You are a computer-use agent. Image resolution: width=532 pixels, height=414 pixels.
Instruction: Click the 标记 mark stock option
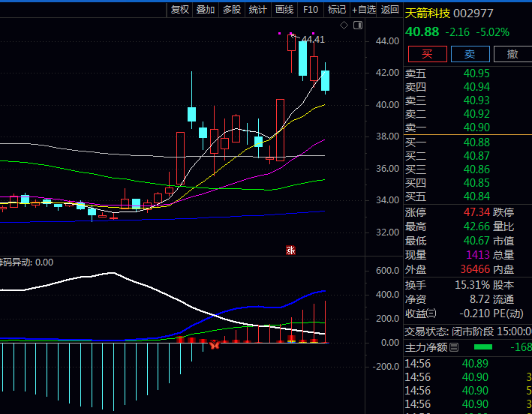[337, 10]
